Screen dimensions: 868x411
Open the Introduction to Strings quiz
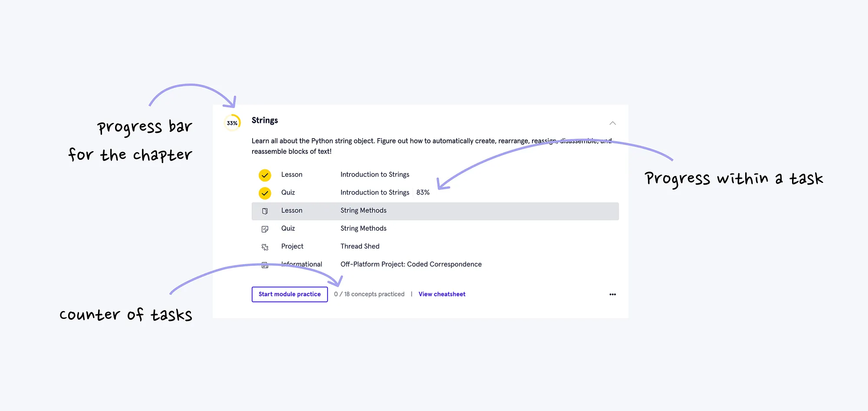point(375,192)
